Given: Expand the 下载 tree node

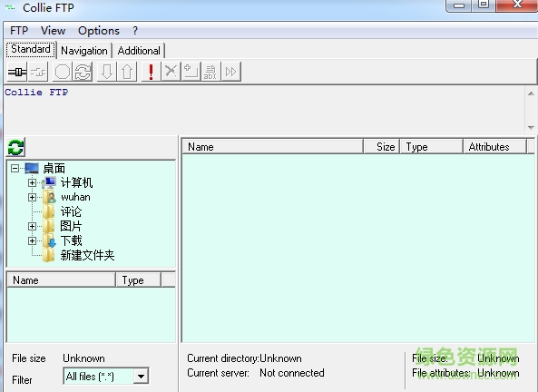Looking at the screenshot, I should pyautogui.click(x=33, y=240).
